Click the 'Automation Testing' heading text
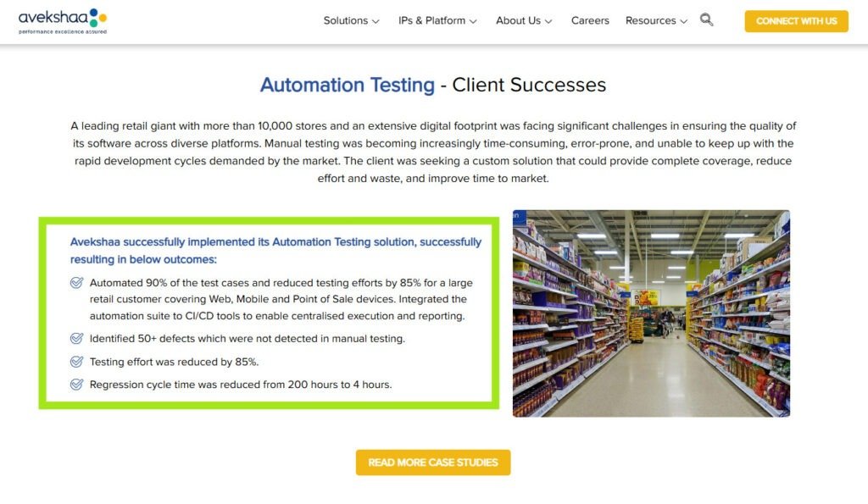Viewport: 868px width, 504px height. [347, 86]
